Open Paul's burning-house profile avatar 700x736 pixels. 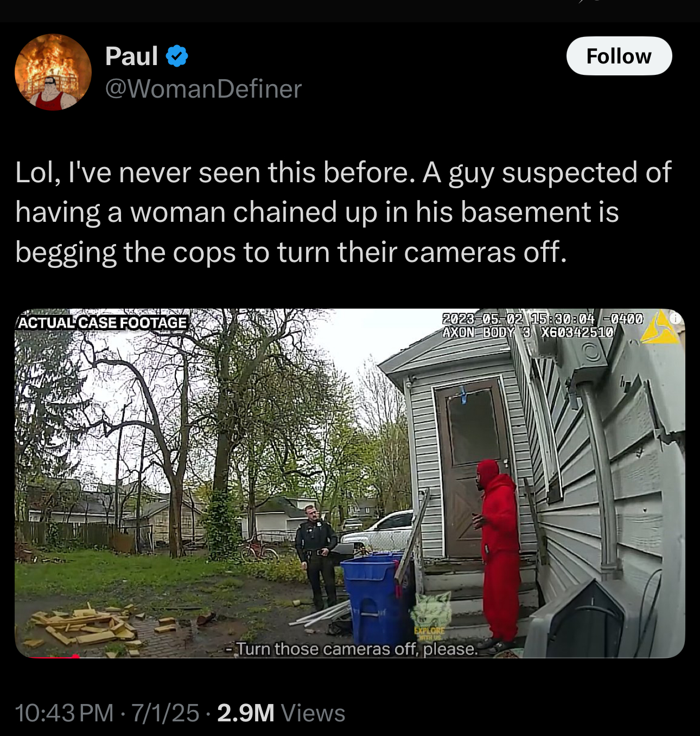(x=53, y=72)
